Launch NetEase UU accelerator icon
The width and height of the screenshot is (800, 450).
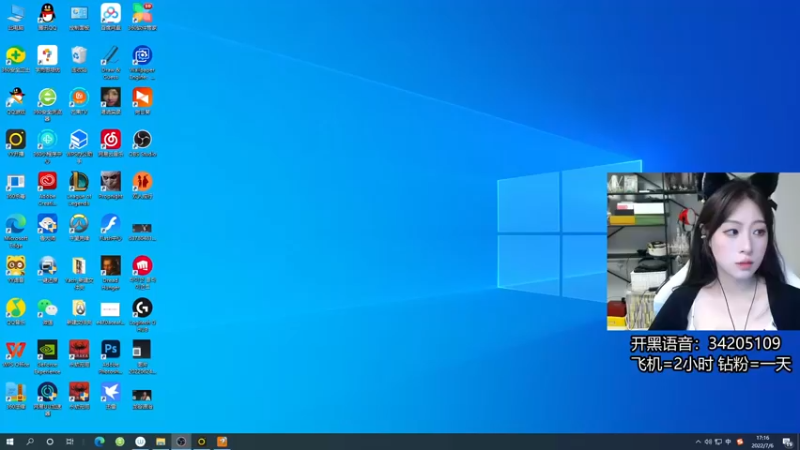point(47,399)
